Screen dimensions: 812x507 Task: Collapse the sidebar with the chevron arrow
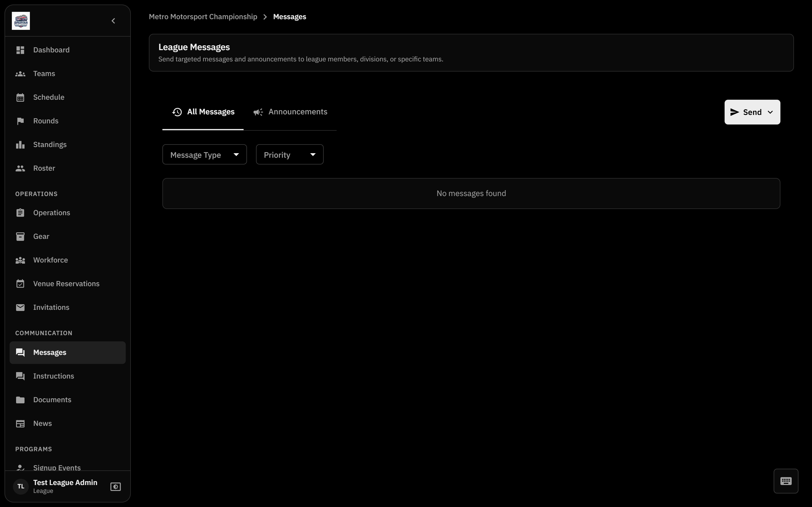click(113, 21)
